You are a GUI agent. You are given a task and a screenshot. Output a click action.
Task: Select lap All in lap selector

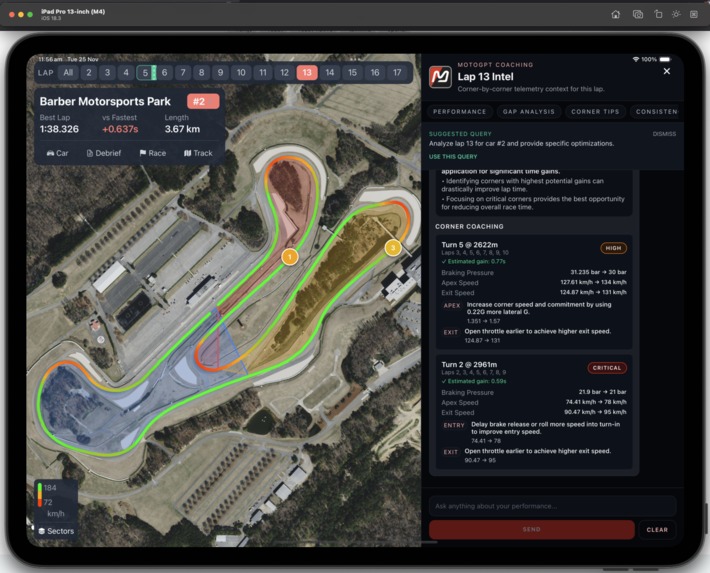(x=68, y=72)
